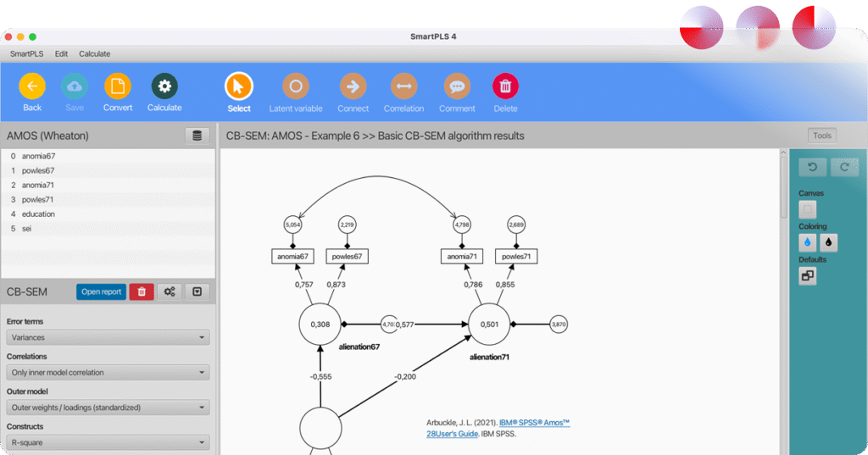Select the Correlation tool

[x=403, y=86]
